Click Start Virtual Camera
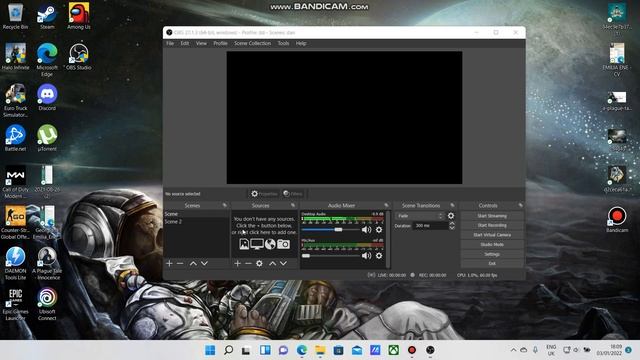The height and width of the screenshot is (360, 640). [x=492, y=235]
